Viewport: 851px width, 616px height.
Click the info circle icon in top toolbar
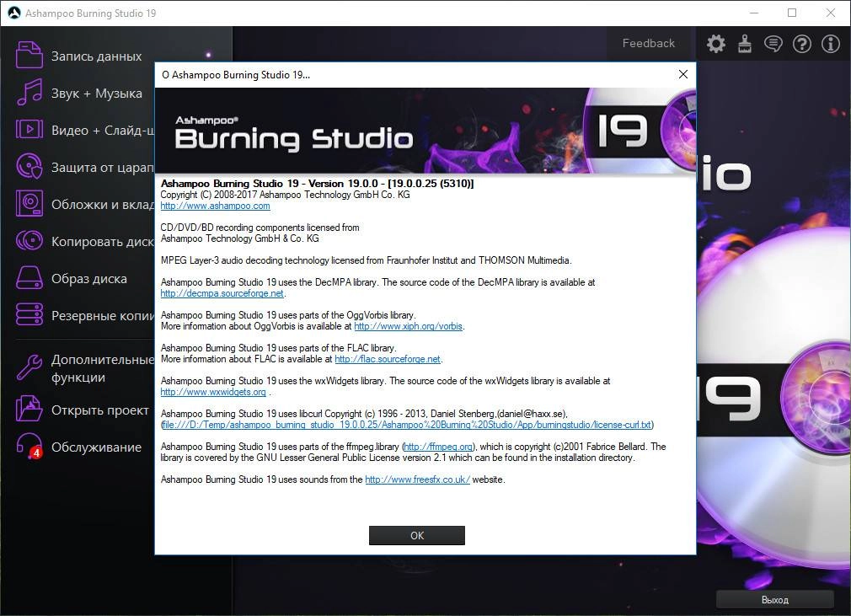click(x=831, y=44)
